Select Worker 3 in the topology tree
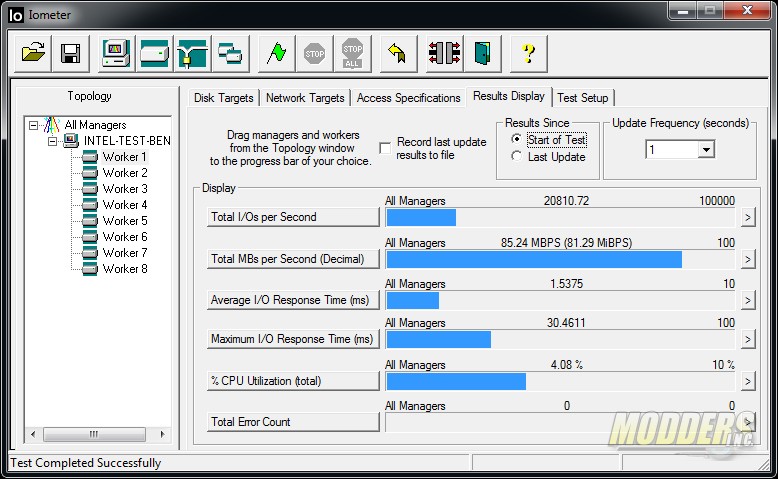The height and width of the screenshot is (479, 778). click(x=125, y=189)
